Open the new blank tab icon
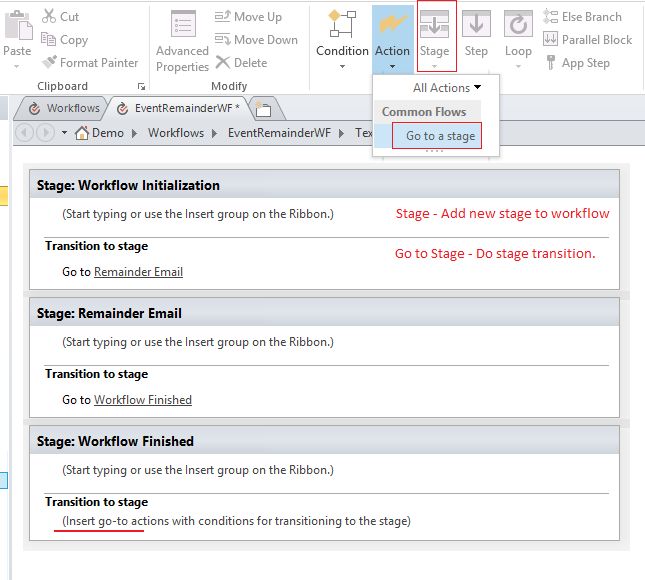 (263, 109)
